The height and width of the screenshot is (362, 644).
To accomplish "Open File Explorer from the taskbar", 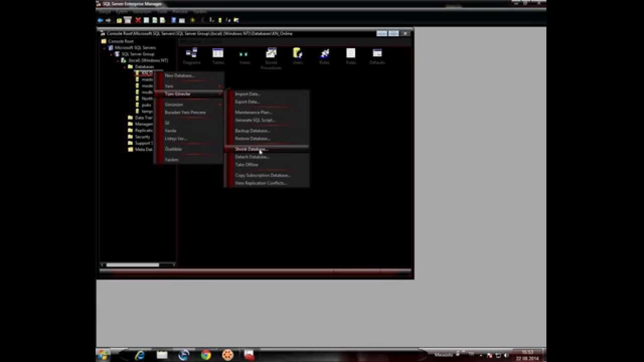I will (x=162, y=355).
